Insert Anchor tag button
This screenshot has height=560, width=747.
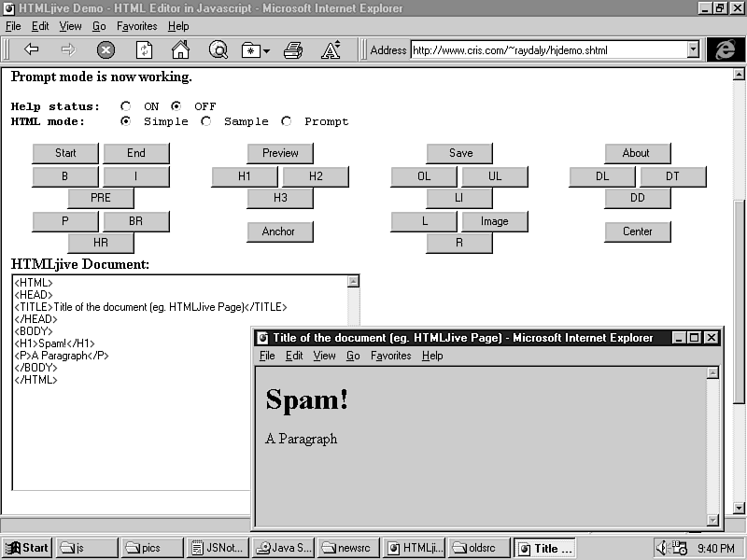(x=280, y=231)
